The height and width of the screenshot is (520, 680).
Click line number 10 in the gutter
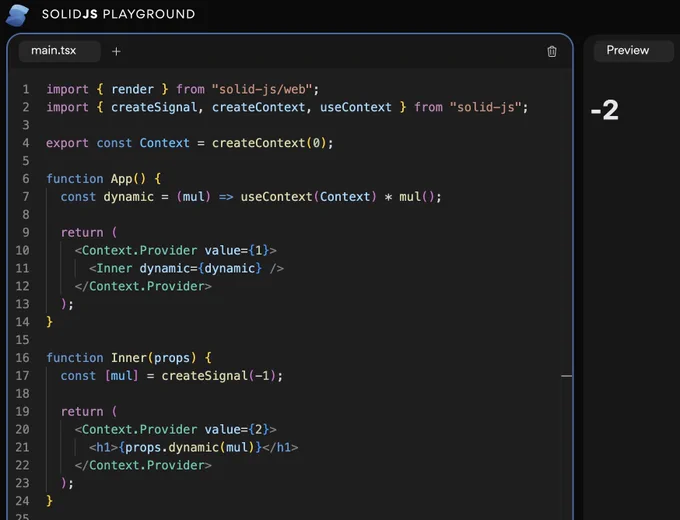(x=23, y=251)
